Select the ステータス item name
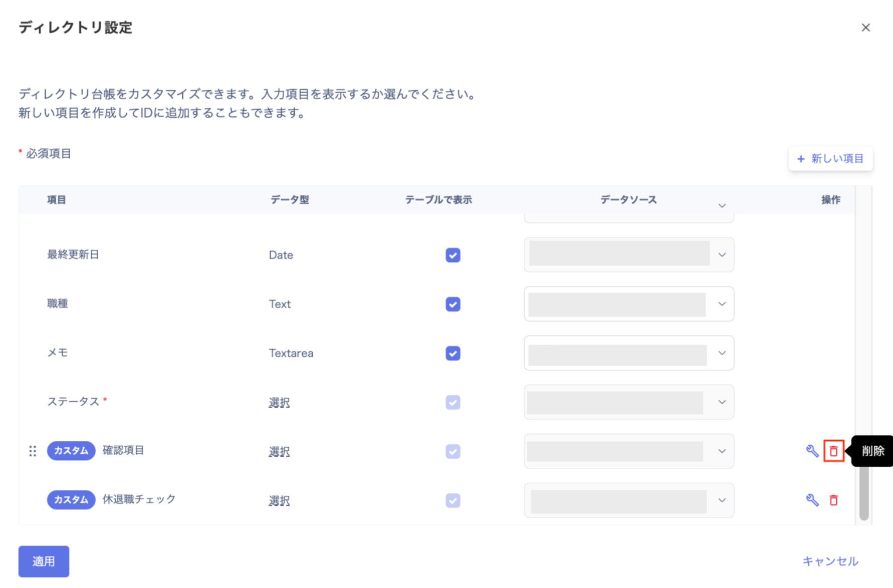 (x=73, y=402)
